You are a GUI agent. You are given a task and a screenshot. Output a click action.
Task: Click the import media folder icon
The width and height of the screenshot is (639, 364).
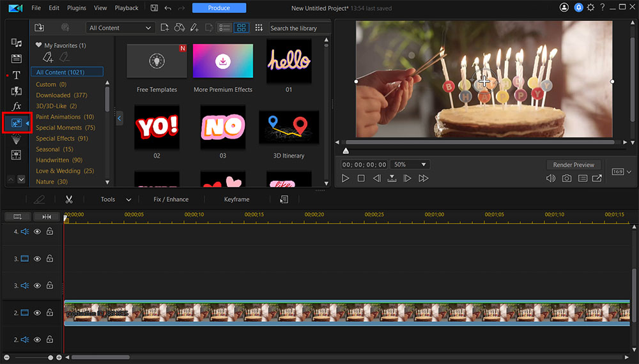pos(39,27)
